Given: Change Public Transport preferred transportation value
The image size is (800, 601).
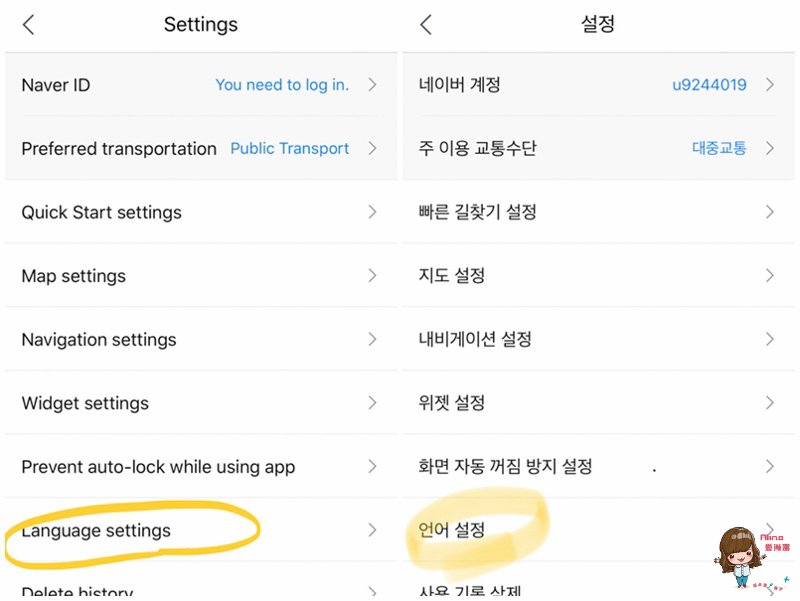Looking at the screenshot, I should (289, 148).
